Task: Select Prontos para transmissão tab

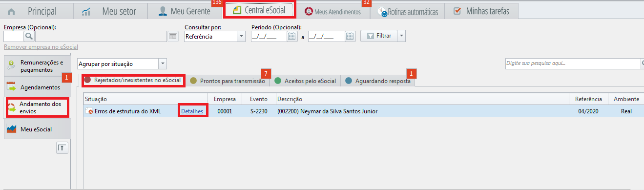Action: click(x=228, y=81)
